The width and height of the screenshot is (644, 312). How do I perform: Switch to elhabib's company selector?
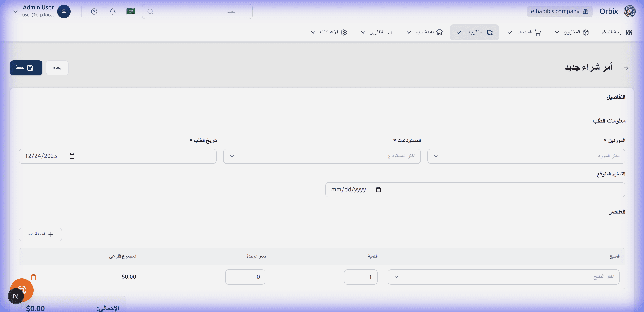pos(560,11)
